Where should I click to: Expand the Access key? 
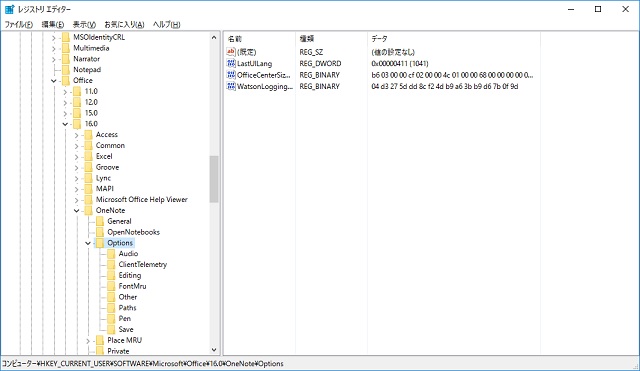pyautogui.click(x=76, y=135)
